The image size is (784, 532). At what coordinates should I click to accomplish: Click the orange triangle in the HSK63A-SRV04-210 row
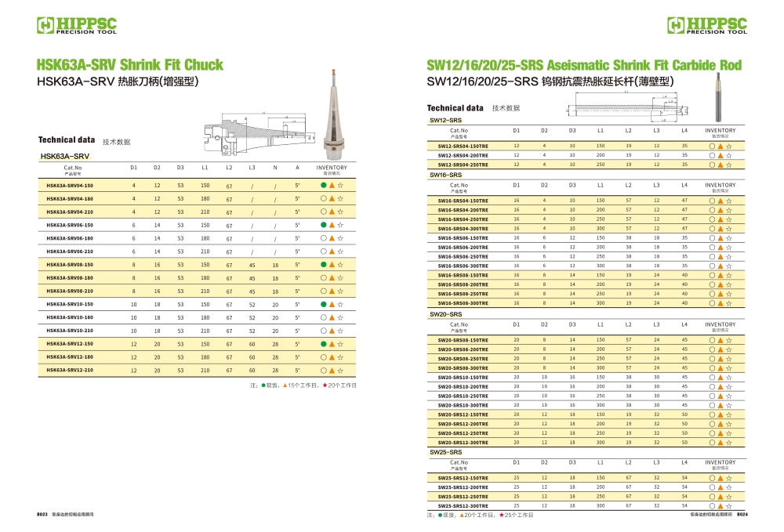click(332, 212)
